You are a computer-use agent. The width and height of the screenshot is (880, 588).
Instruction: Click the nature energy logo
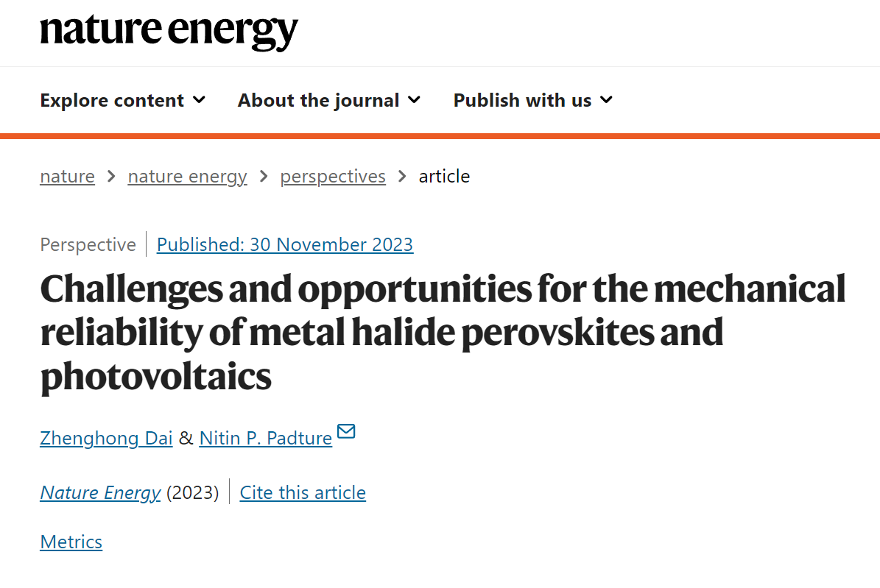coord(169,32)
